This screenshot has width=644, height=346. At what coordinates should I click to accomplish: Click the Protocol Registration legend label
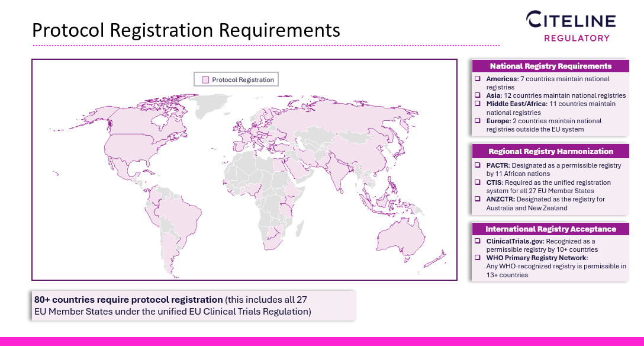pyautogui.click(x=243, y=80)
